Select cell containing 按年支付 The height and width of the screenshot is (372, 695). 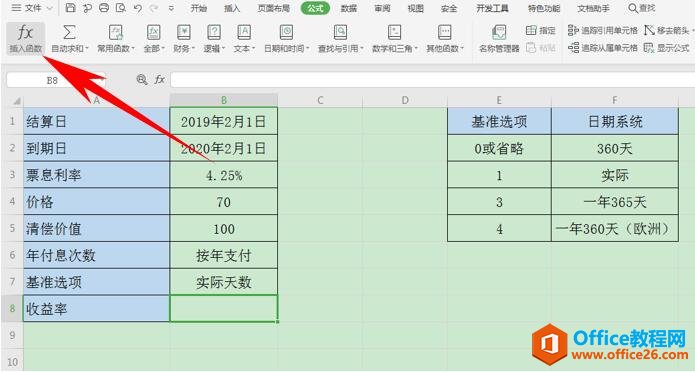pyautogui.click(x=224, y=255)
